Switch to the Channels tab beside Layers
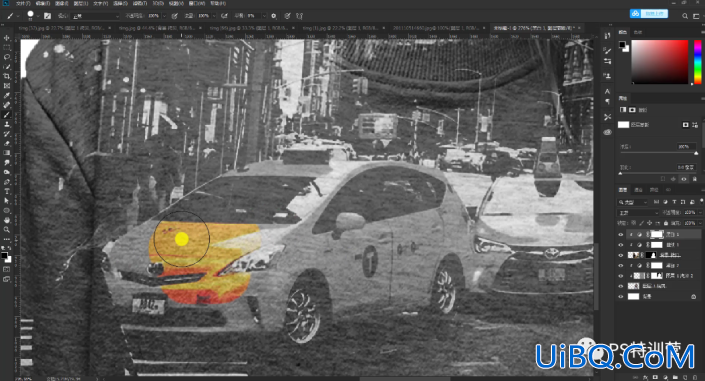The height and width of the screenshot is (381, 705). tap(638, 190)
